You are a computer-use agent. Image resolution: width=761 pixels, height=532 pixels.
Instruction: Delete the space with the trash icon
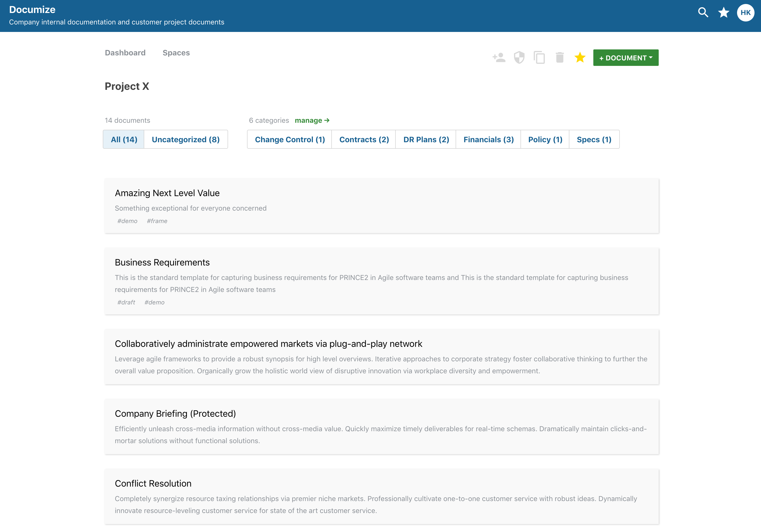pyautogui.click(x=560, y=58)
